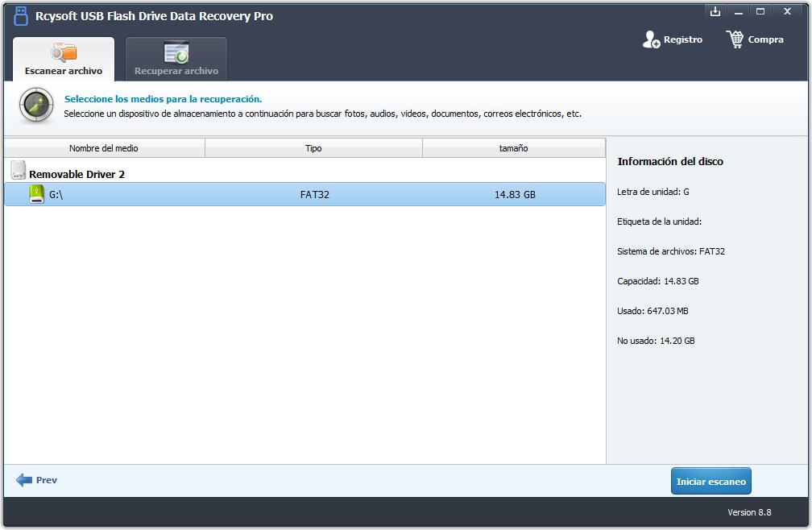Click the USB app logo in title bar
812x530 pixels.
(x=21, y=16)
